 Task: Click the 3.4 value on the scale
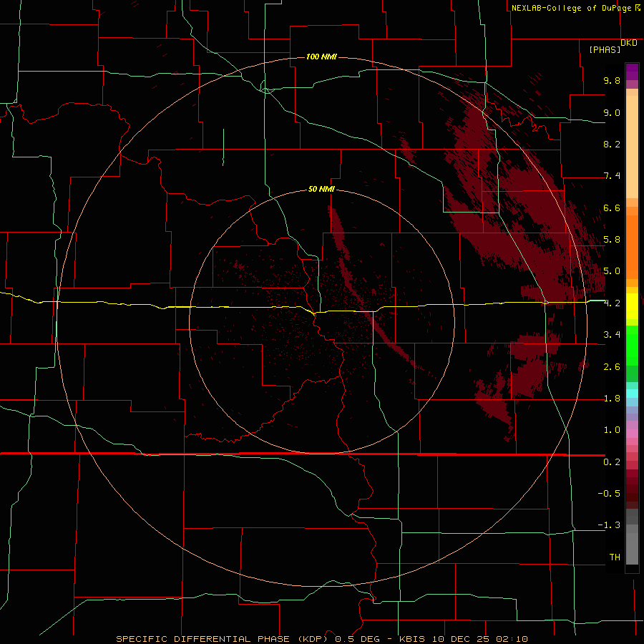pos(612,335)
